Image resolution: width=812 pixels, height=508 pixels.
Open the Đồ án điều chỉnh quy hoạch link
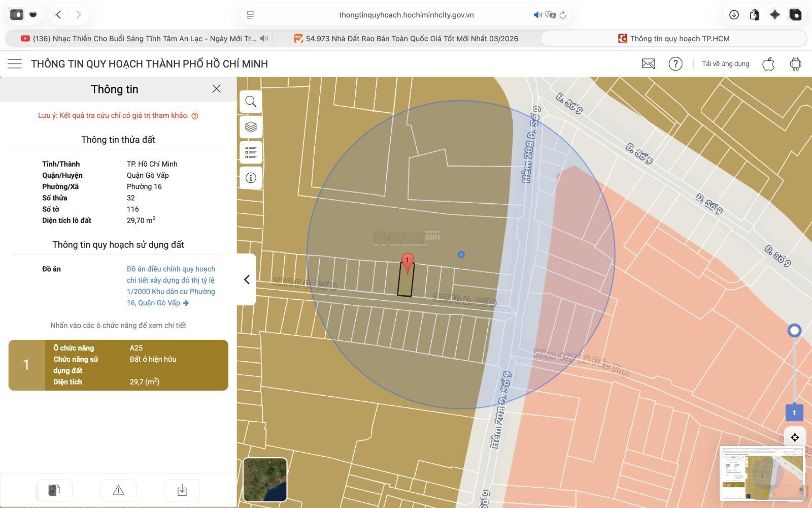[x=171, y=286]
